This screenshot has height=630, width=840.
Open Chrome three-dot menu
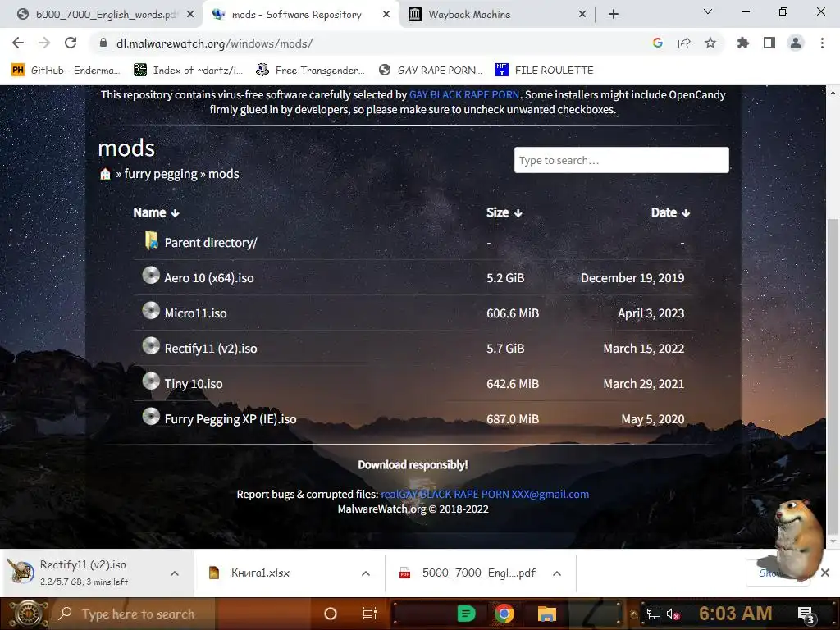pos(822,43)
